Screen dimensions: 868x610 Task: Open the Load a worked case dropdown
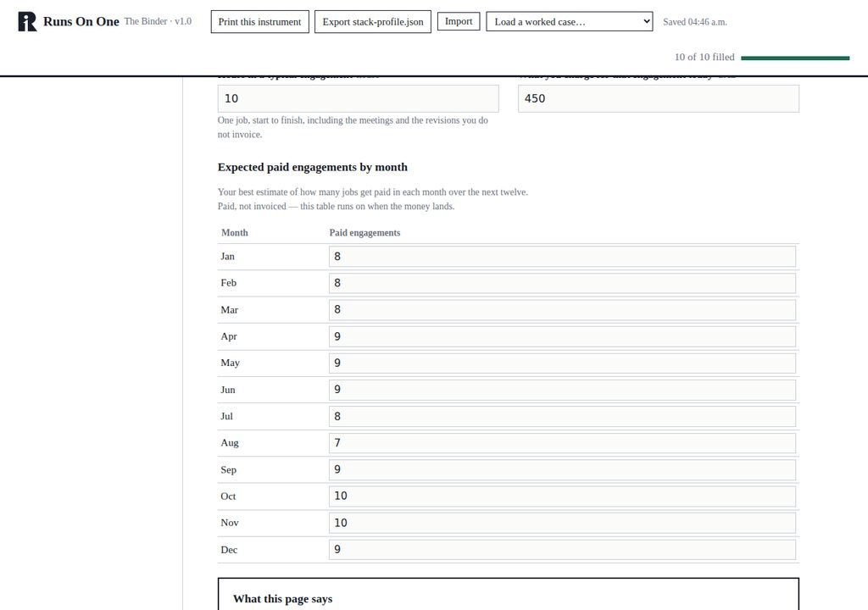pyautogui.click(x=569, y=21)
